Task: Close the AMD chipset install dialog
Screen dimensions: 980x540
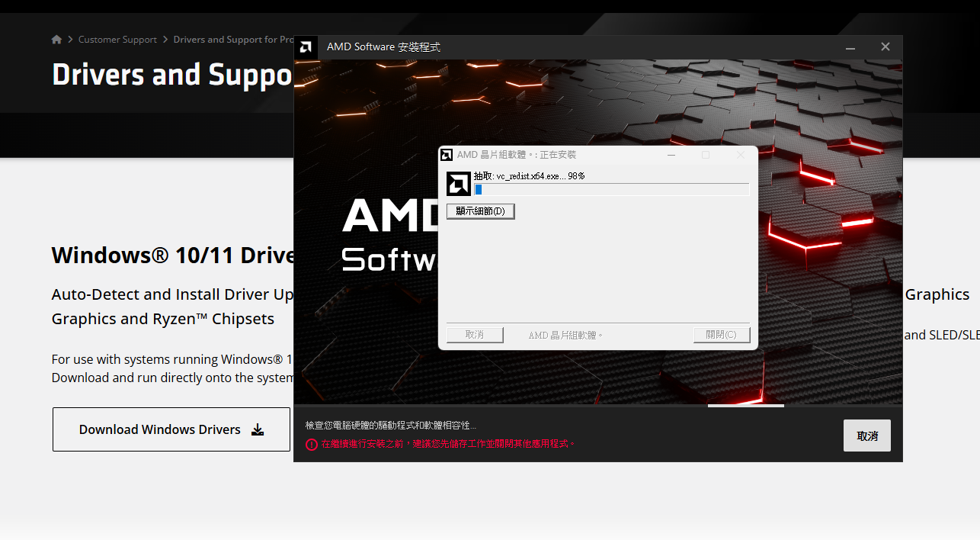Action: [740, 155]
